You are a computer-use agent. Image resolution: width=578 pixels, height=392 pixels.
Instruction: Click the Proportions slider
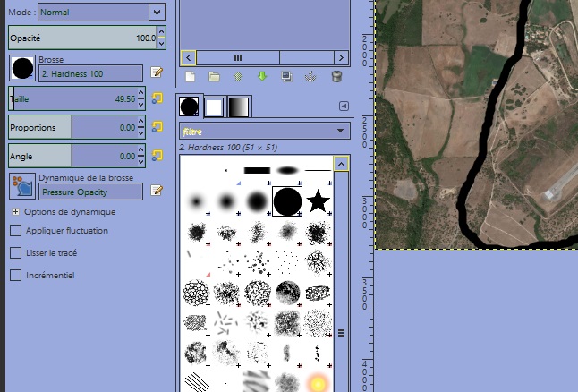click(72, 127)
